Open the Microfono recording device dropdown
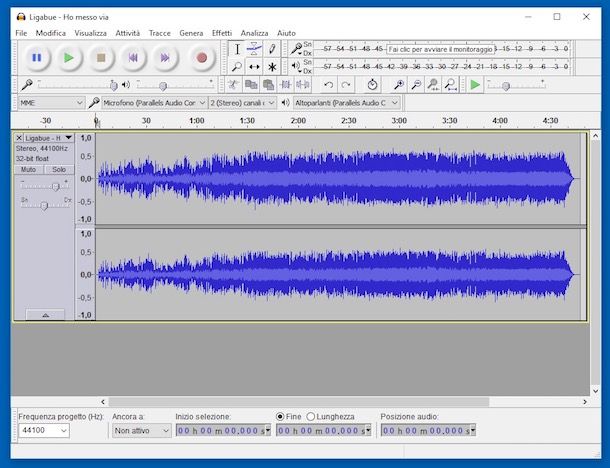Screen dimensions: 610x468 point(154,103)
